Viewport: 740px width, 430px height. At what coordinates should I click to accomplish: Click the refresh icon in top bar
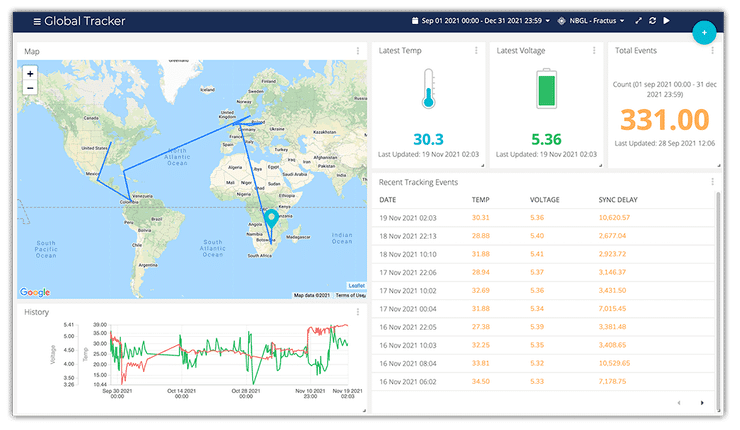pyautogui.click(x=652, y=20)
